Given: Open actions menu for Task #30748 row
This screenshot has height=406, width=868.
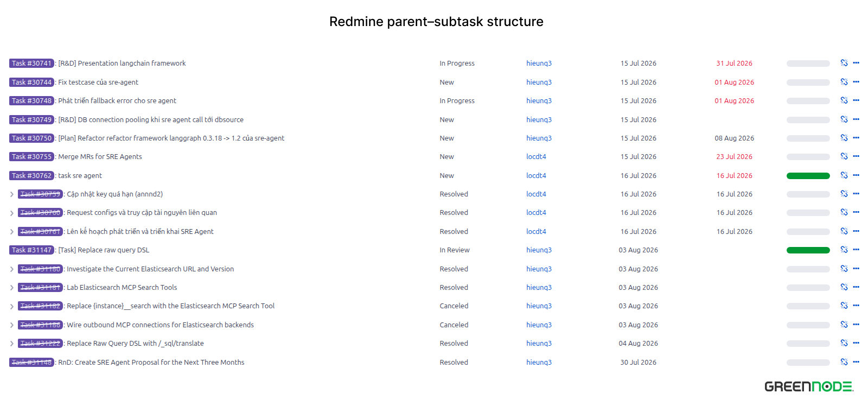Looking at the screenshot, I should tap(856, 100).
